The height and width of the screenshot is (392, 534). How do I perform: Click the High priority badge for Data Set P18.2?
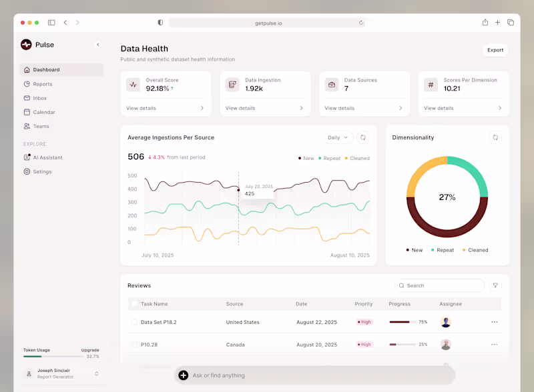pos(364,322)
